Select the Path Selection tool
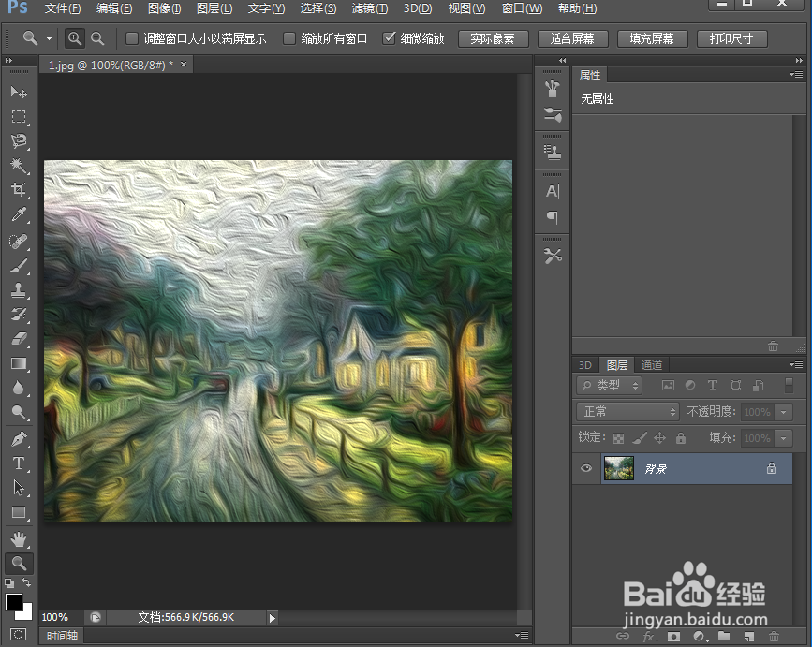Viewport: 812px width, 647px height. [19, 488]
